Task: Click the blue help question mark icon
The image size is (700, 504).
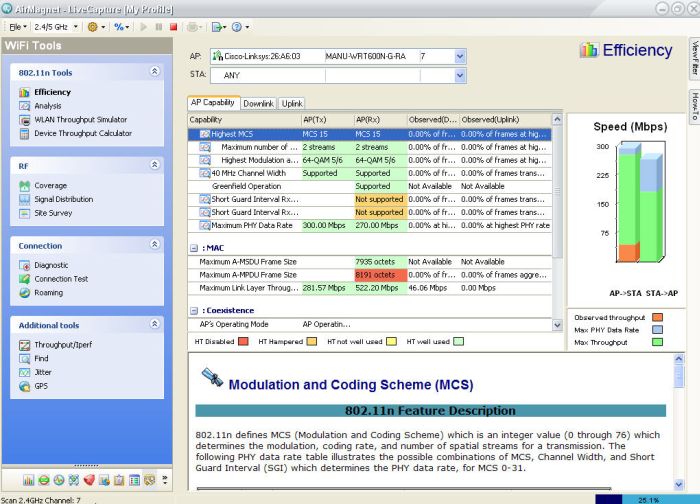Action: coord(237,27)
